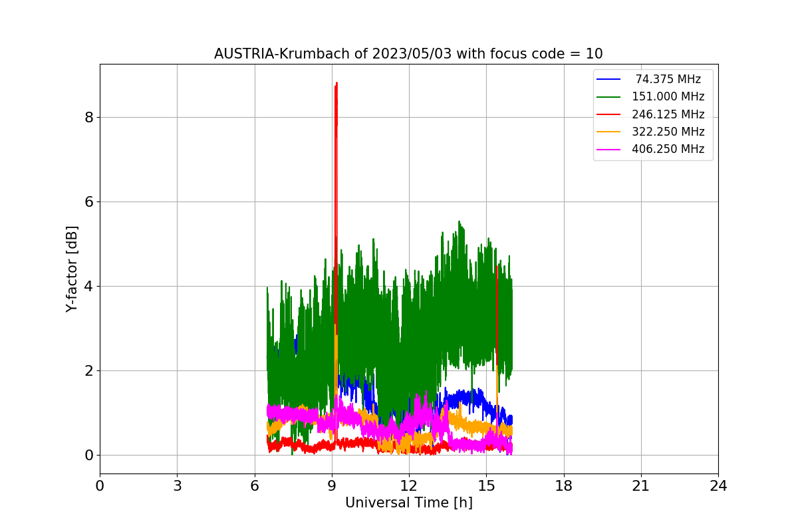
Task: Click x-axis tick label '0'
Action: click(100, 486)
